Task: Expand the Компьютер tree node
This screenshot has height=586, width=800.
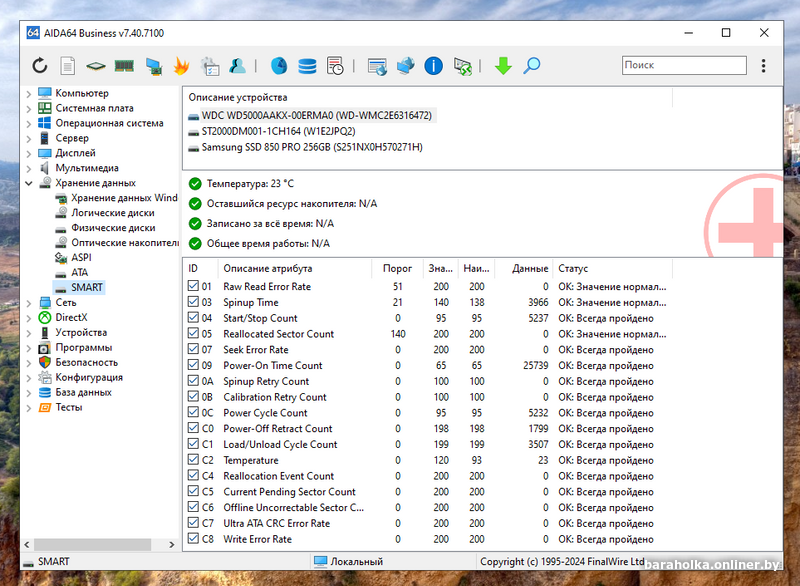Action: click(x=28, y=93)
